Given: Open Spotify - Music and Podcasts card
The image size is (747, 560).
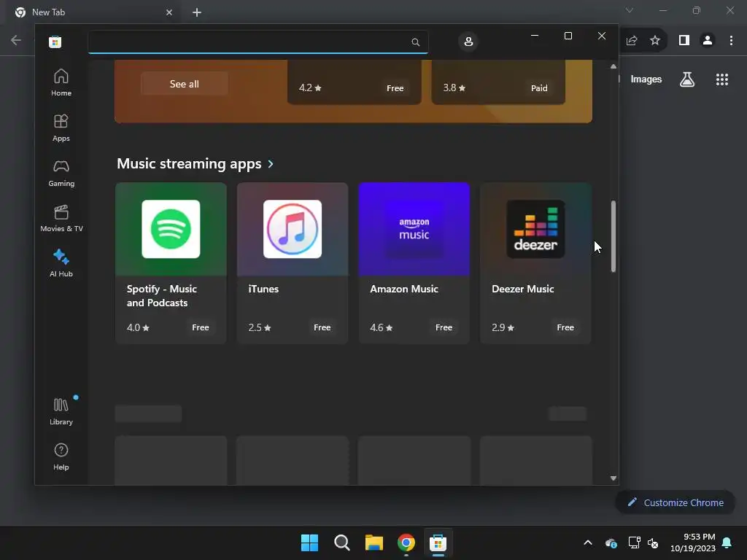Looking at the screenshot, I should pyautogui.click(x=171, y=262).
